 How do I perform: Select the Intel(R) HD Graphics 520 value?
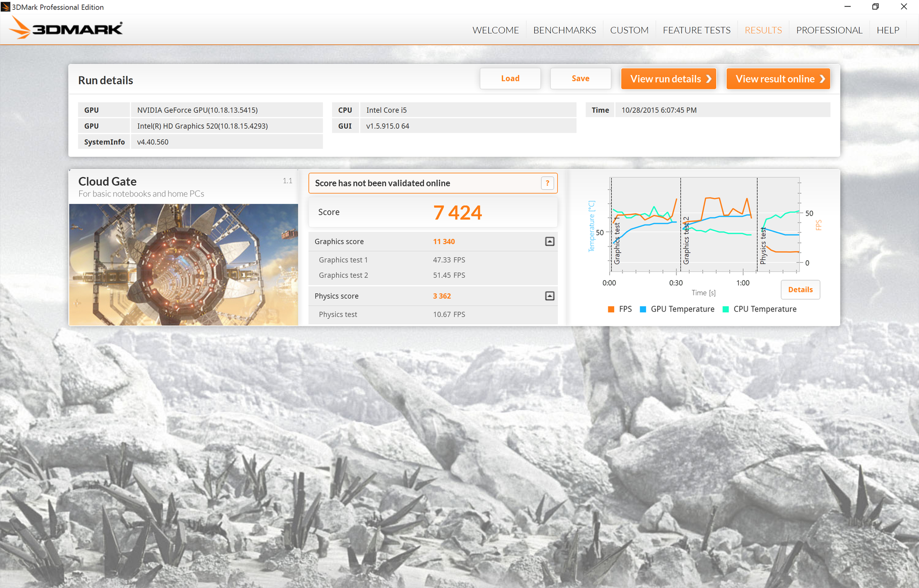pos(202,126)
